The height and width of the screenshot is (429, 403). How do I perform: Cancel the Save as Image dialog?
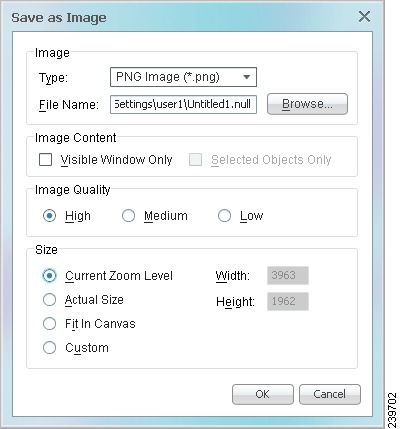point(330,394)
